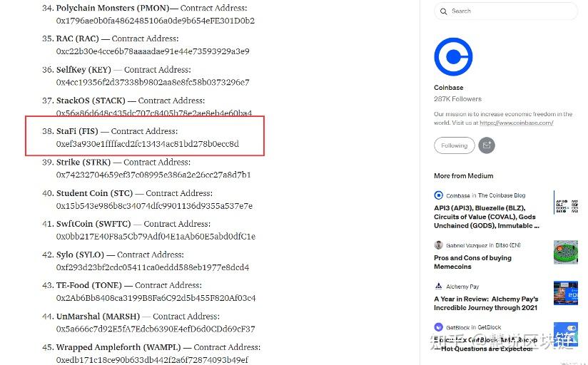Select Sylo address 0xf293d23bf2cdc05411
This screenshot has width=588, height=365.
point(153,267)
